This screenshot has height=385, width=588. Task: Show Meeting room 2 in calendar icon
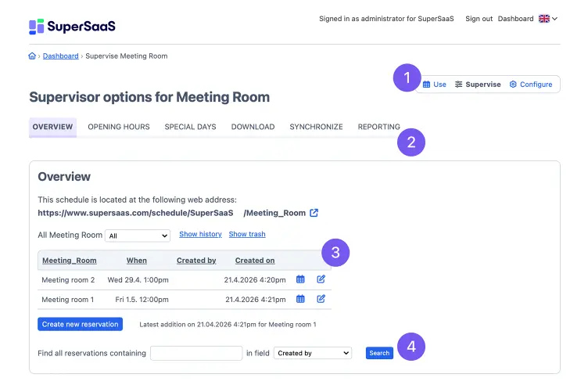300,279
